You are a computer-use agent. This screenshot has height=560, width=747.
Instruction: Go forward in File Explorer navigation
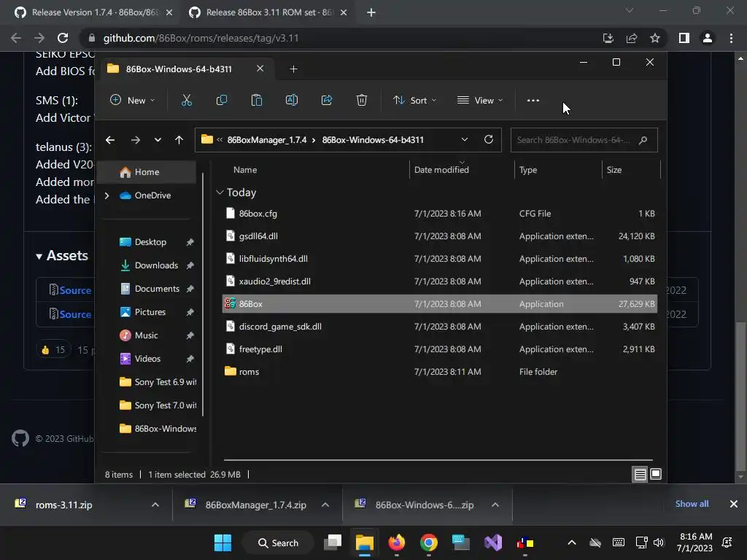[x=135, y=140]
